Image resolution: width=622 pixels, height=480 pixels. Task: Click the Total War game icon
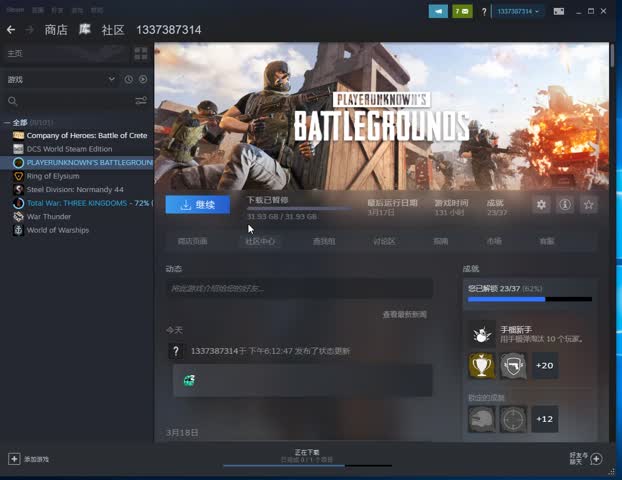click(x=18, y=203)
